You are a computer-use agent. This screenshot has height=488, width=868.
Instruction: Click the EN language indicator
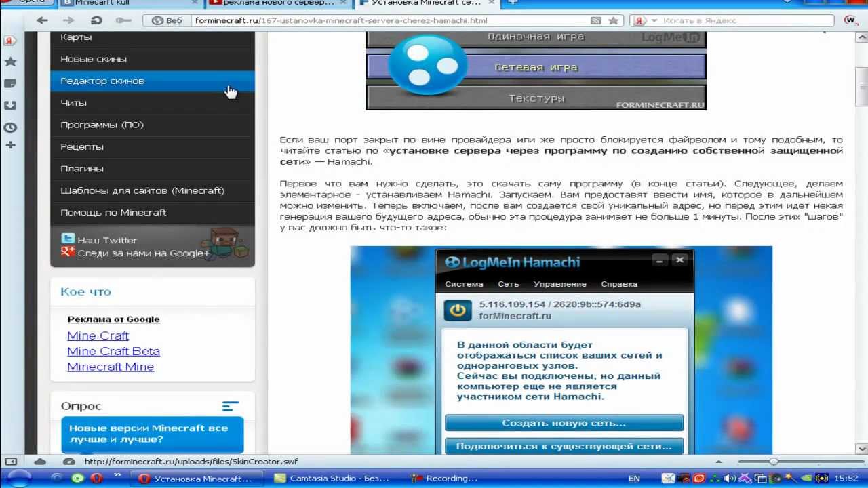pyautogui.click(x=634, y=479)
